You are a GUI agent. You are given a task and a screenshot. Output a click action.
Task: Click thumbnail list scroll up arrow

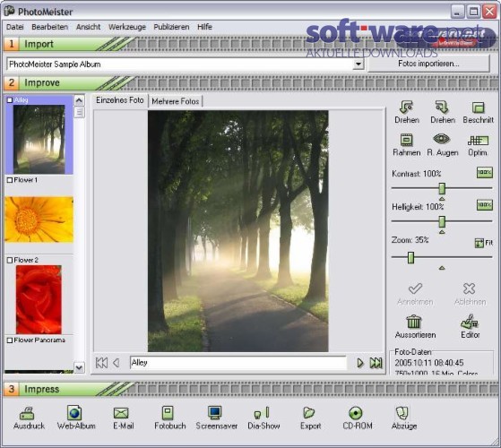coord(79,100)
